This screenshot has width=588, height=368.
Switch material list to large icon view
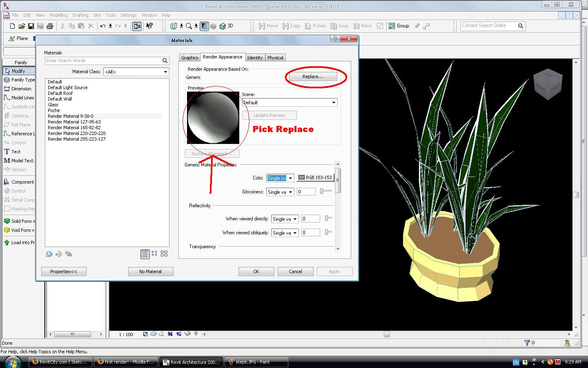pos(164,254)
